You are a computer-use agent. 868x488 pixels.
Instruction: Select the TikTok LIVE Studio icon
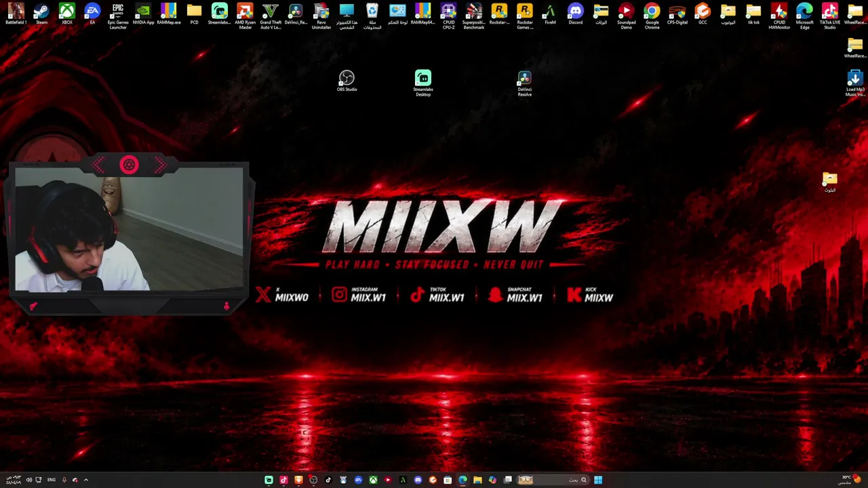click(830, 16)
